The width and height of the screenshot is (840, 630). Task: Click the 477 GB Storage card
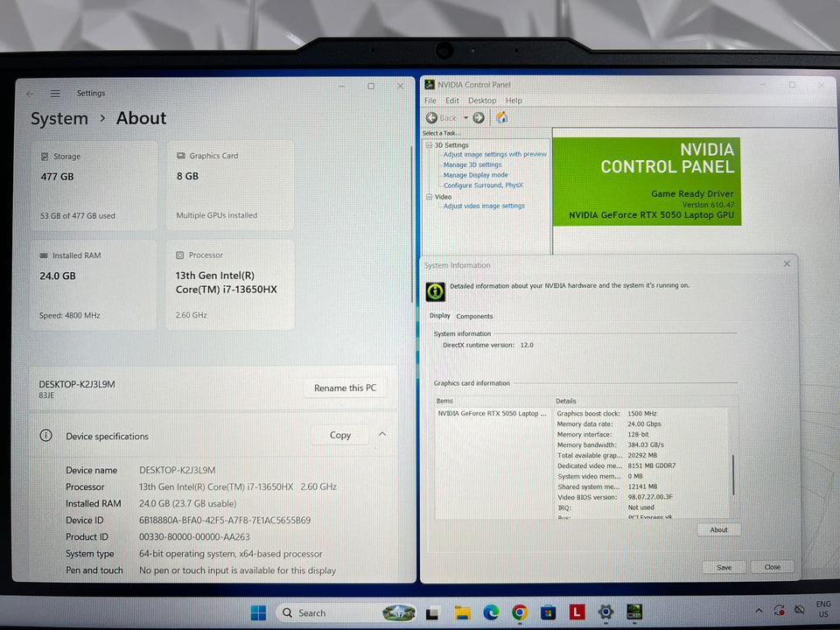[94, 185]
